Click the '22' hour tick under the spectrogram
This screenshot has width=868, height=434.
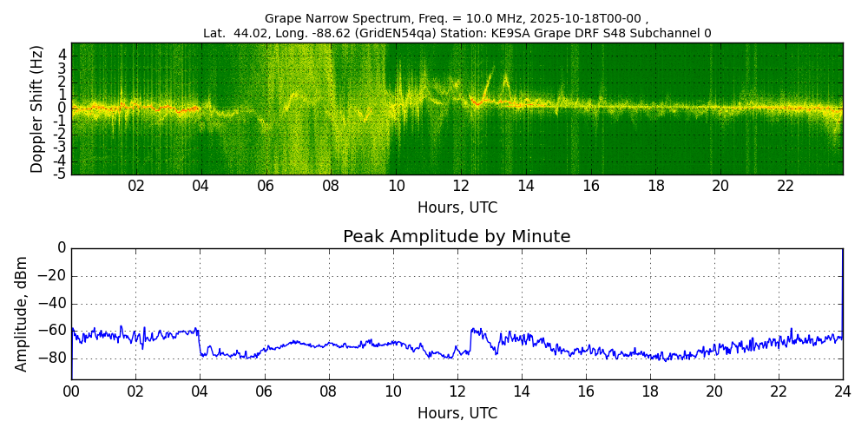(786, 186)
